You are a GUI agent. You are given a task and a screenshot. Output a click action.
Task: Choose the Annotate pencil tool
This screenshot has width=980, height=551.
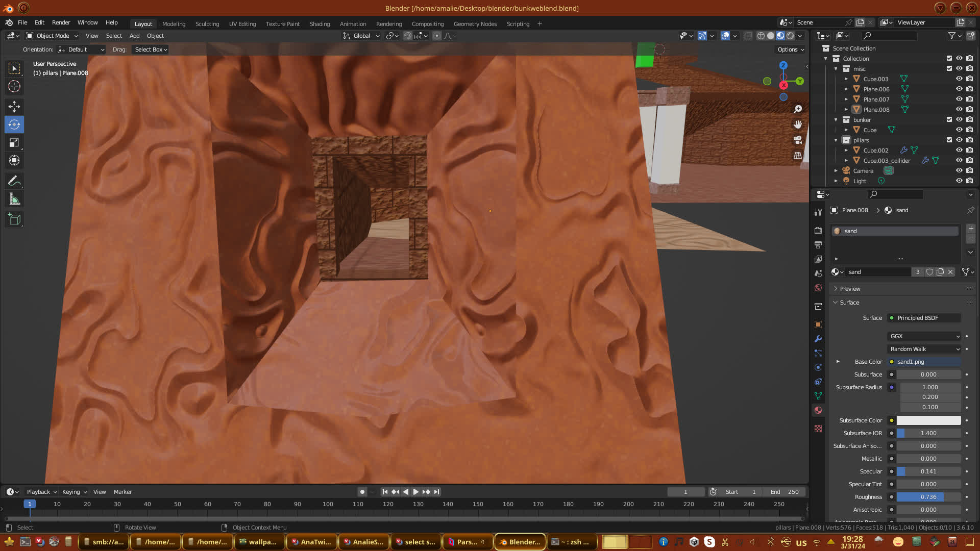(14, 181)
